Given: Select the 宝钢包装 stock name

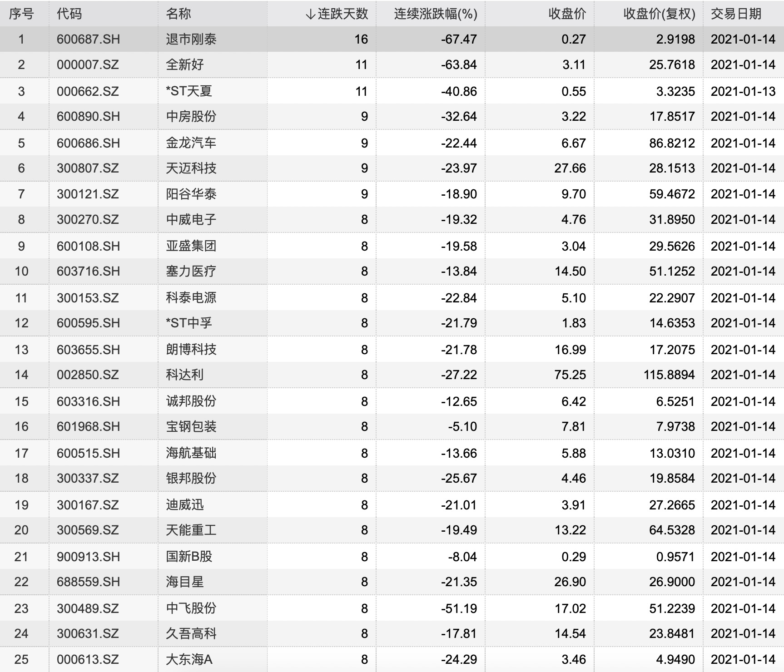Looking at the screenshot, I should tap(191, 426).
